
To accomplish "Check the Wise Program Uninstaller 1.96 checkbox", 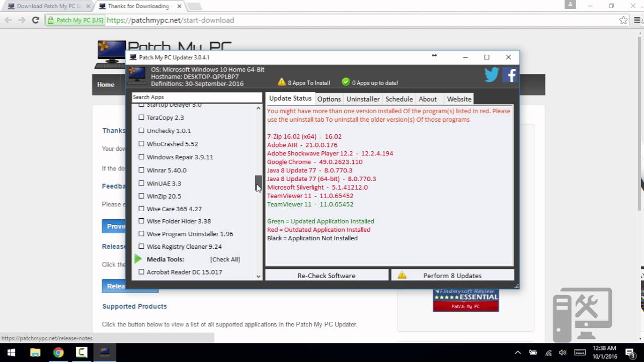I will [141, 233].
